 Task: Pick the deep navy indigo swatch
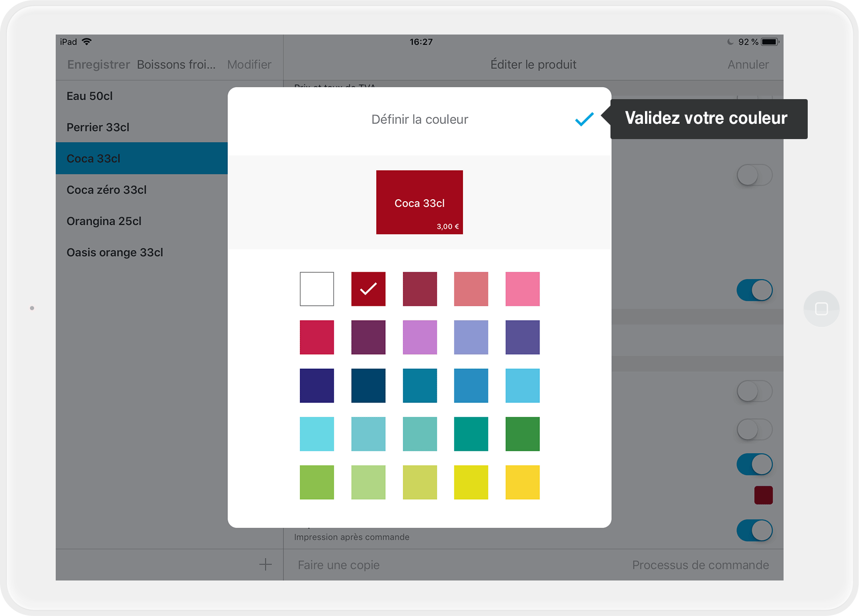tap(317, 386)
